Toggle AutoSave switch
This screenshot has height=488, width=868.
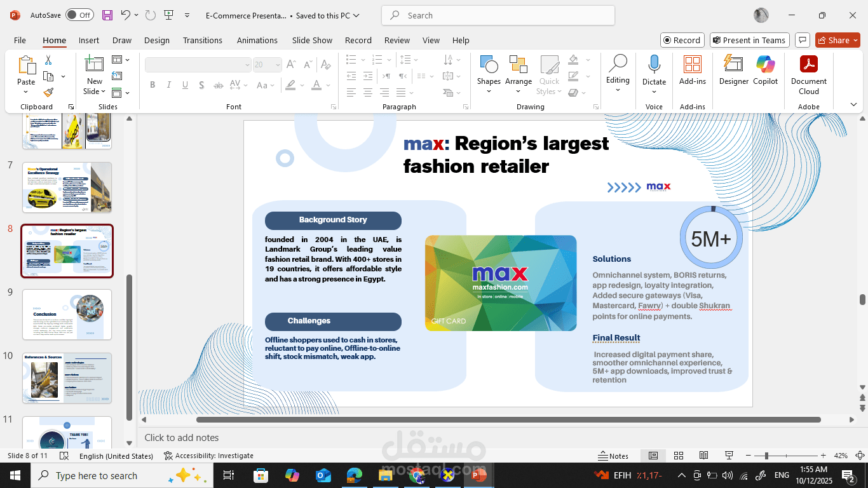click(79, 15)
